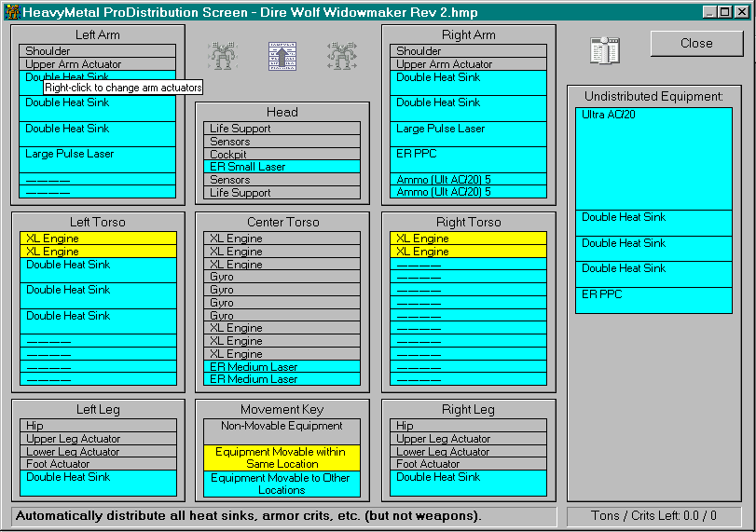The height and width of the screenshot is (532, 756).
Task: Click the Undistributed Equipment heading
Action: click(x=653, y=96)
